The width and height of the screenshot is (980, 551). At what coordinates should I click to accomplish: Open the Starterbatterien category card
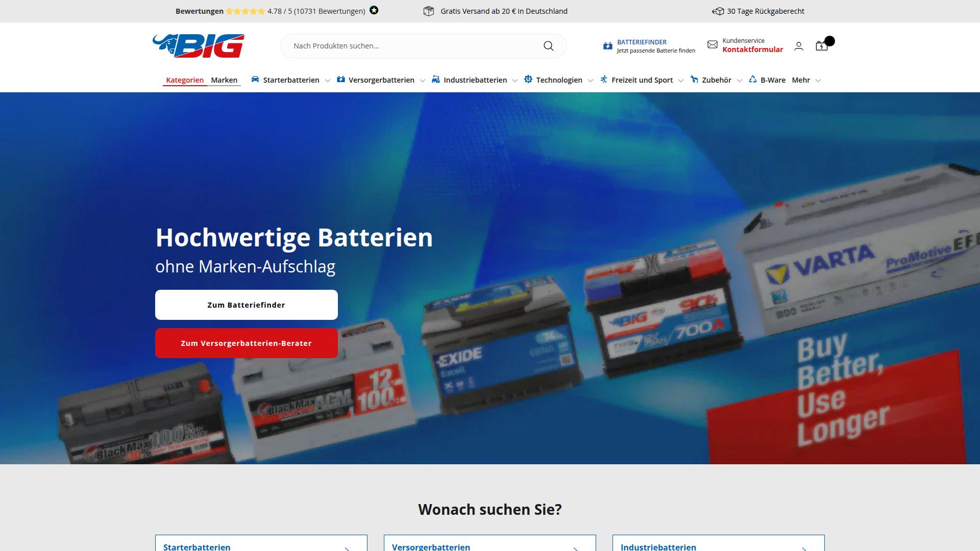261,543
